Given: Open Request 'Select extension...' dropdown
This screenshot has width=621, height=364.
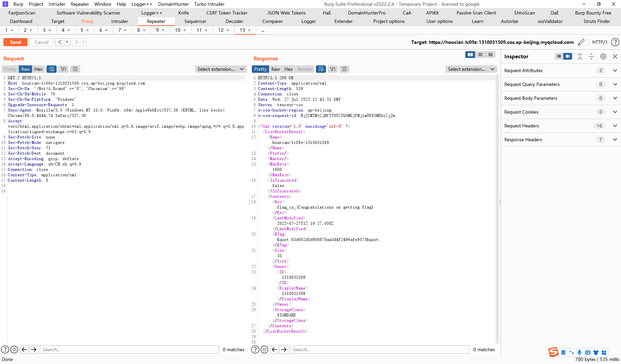Looking at the screenshot, I should coord(221,69).
